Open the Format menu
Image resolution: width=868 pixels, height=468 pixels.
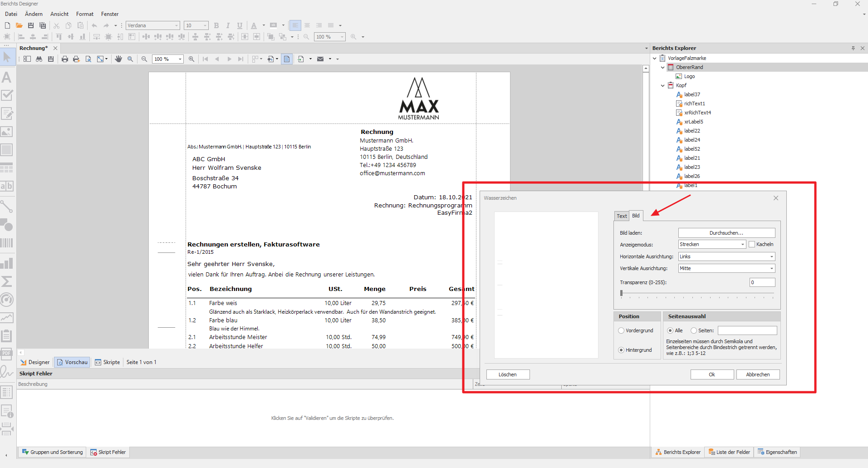pos(85,14)
